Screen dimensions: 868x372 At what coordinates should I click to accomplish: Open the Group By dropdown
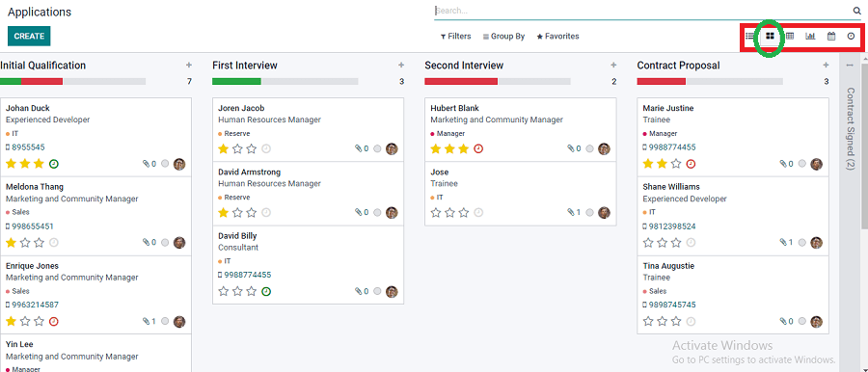(503, 37)
